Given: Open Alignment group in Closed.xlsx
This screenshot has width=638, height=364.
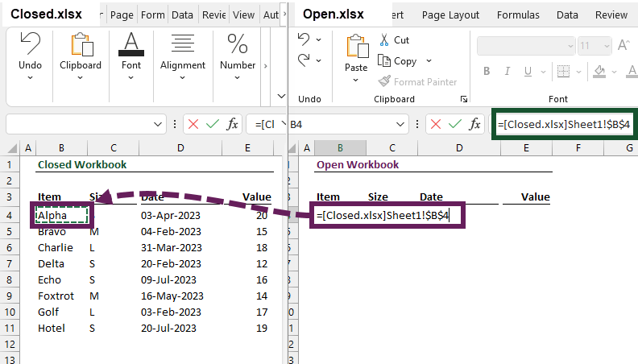Looking at the screenshot, I should pos(183,56).
